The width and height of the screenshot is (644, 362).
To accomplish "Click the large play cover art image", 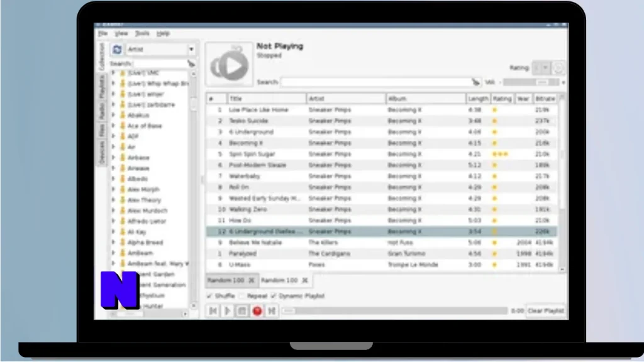I will click(229, 64).
